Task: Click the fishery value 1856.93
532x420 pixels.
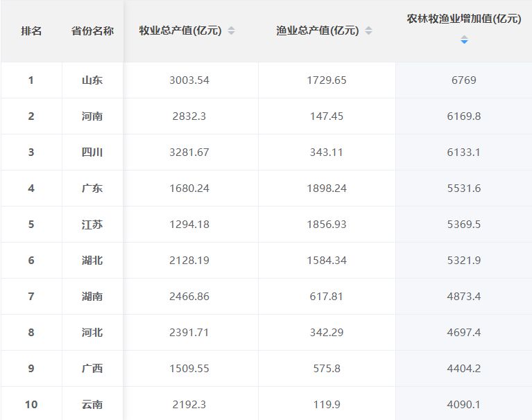Action: click(327, 225)
